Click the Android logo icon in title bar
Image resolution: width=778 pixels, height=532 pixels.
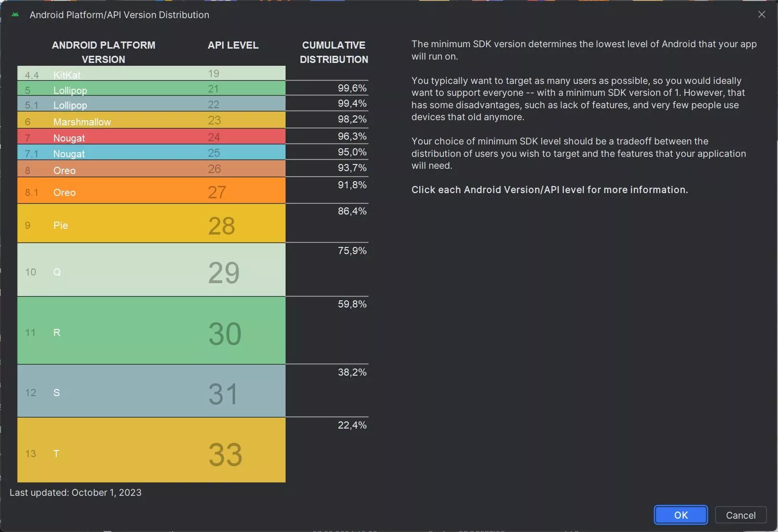coord(15,15)
